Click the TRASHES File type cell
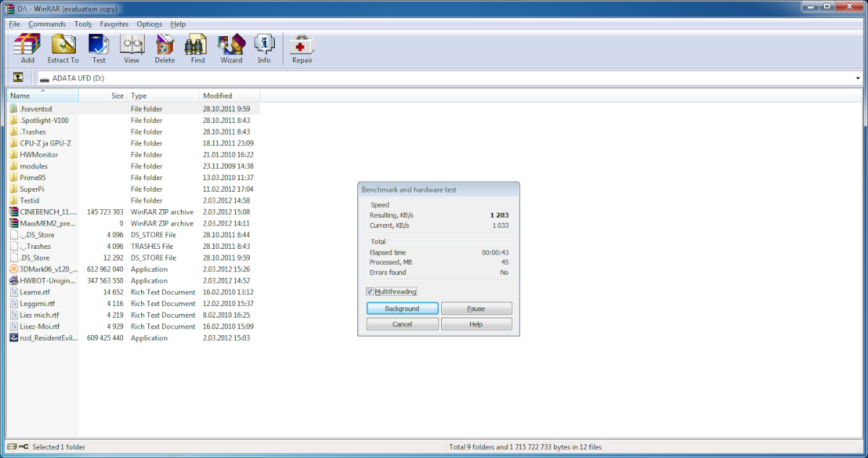Image resolution: width=868 pixels, height=458 pixels. (152, 247)
